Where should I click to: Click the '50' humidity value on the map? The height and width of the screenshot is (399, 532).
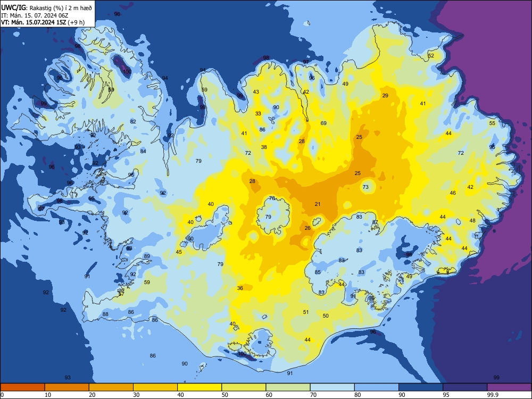point(326,316)
